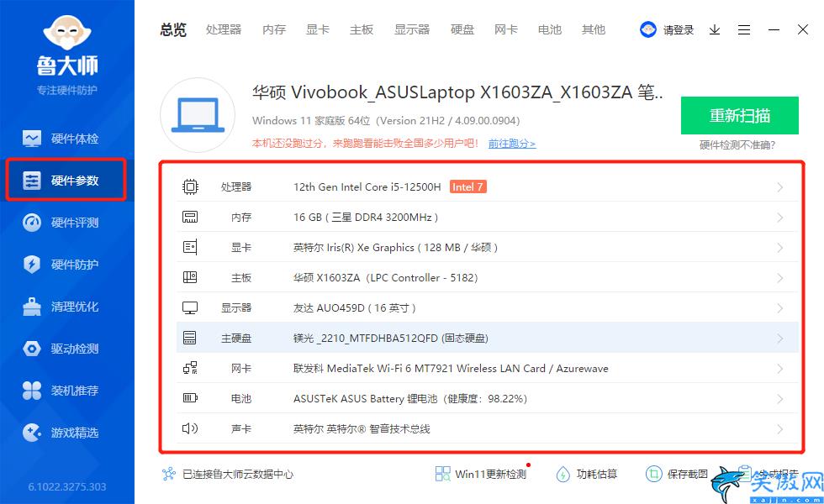Click the download arrow icon

click(714, 30)
